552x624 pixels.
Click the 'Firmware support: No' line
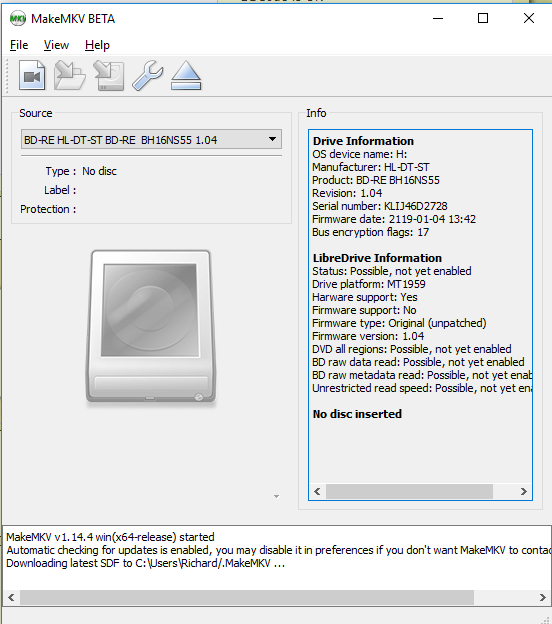click(364, 310)
